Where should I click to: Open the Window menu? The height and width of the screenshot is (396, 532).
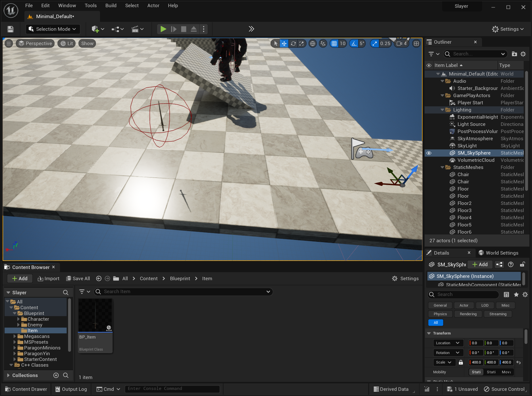click(x=67, y=5)
